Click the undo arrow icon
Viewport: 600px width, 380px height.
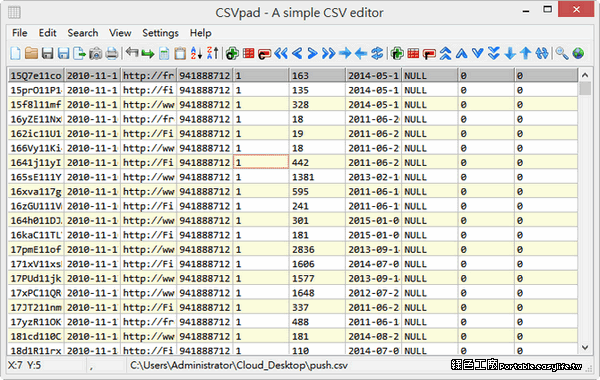(x=132, y=52)
